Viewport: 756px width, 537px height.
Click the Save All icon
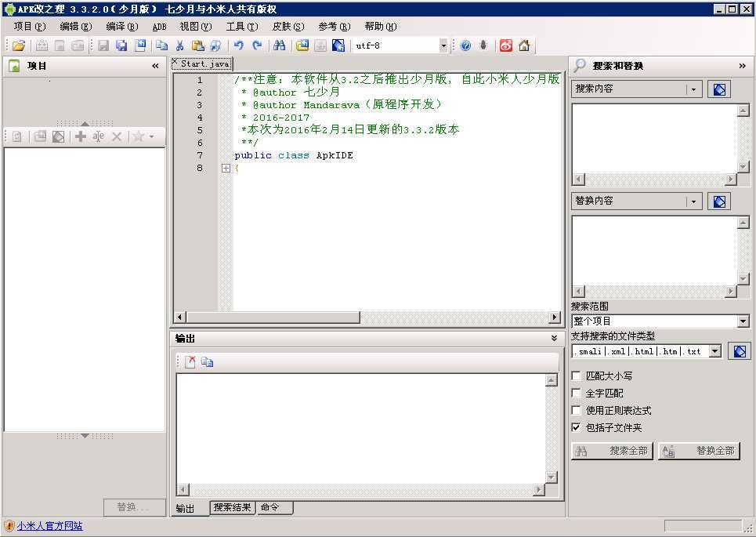point(121,45)
